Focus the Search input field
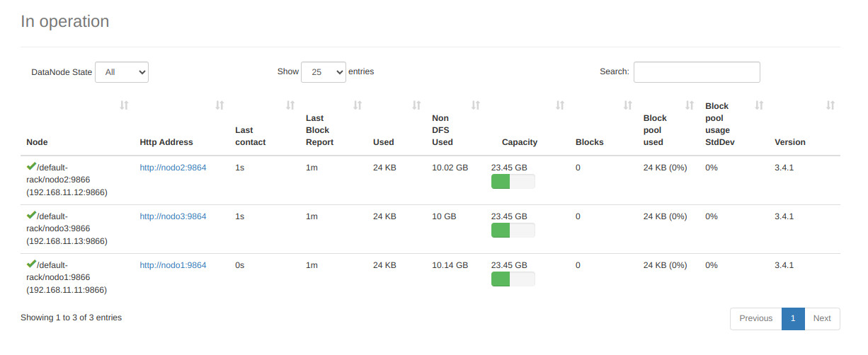 pyautogui.click(x=697, y=72)
